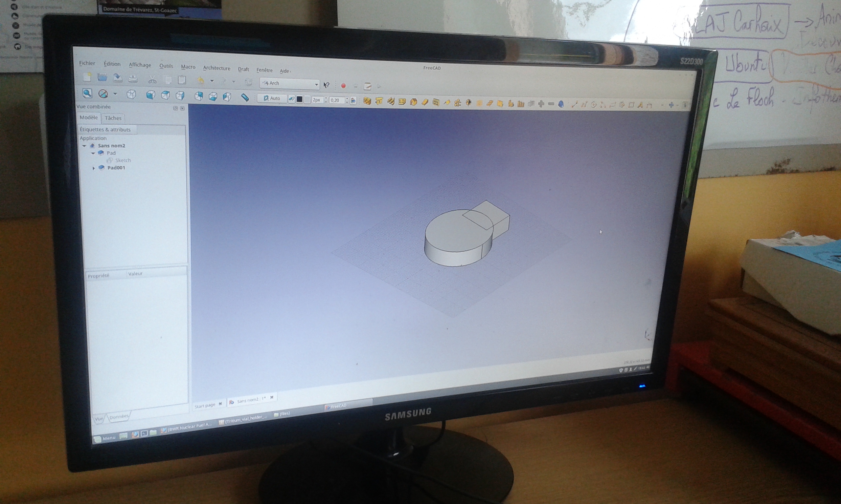
Task: Collapse the Sans nom2 document tree
Action: 84,146
